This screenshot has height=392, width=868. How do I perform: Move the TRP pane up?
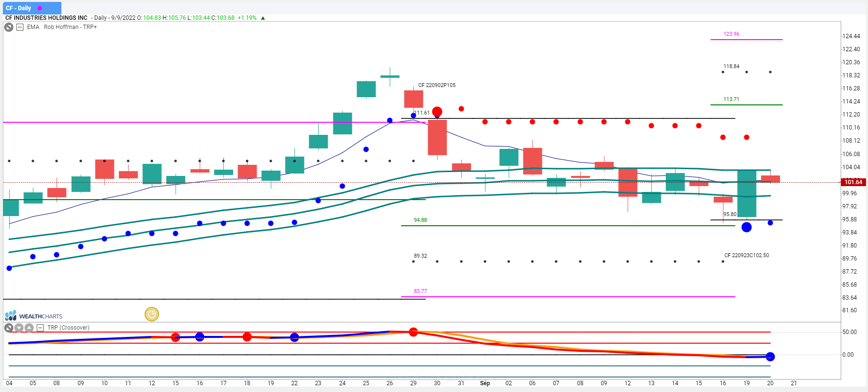(x=29, y=328)
